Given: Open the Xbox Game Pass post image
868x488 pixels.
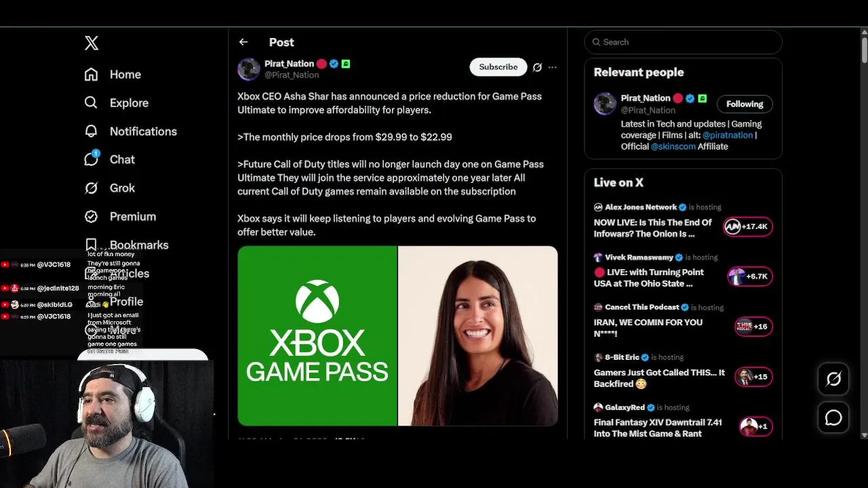Looking at the screenshot, I should point(397,336).
